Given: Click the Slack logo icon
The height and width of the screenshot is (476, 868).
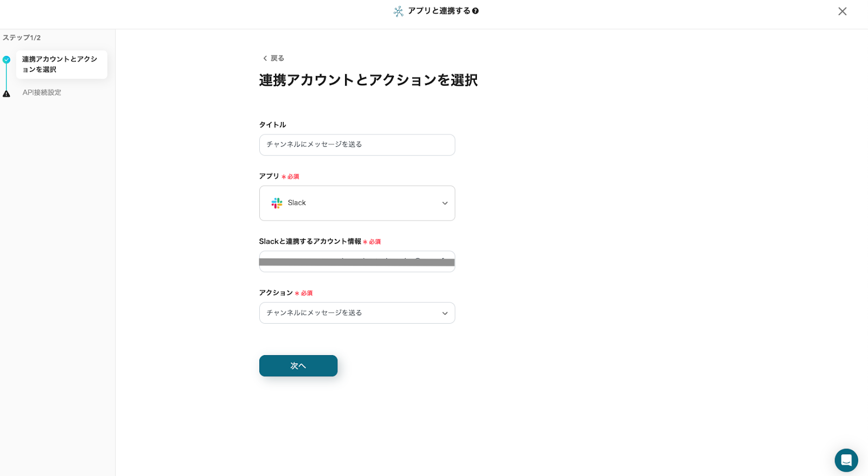Looking at the screenshot, I should click(277, 203).
